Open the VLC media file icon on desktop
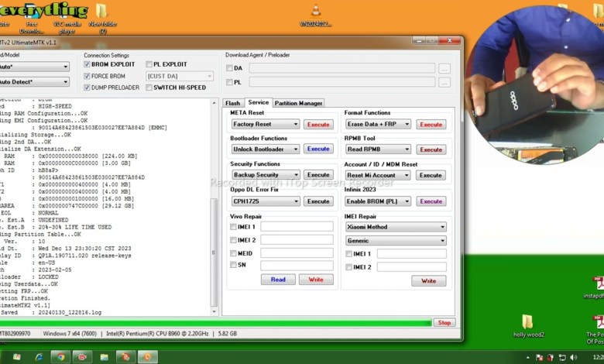 (x=316, y=15)
